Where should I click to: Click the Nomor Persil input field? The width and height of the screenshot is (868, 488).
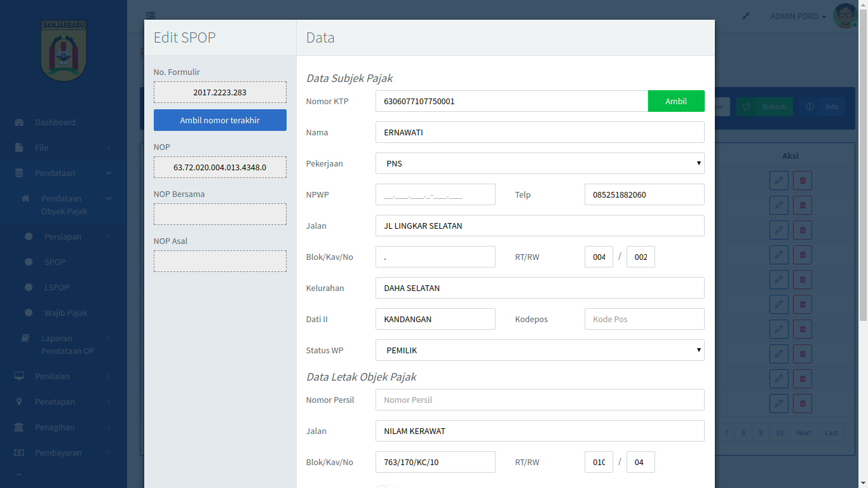(540, 400)
